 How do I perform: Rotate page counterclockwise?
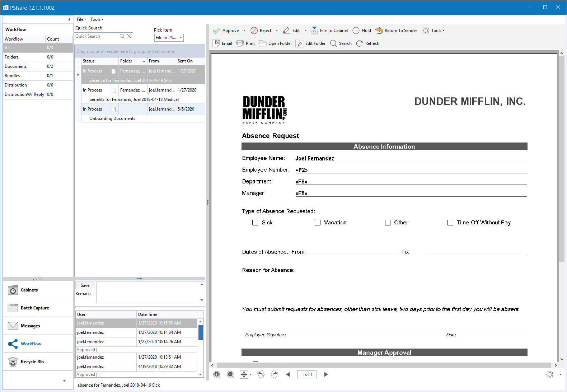point(261,374)
